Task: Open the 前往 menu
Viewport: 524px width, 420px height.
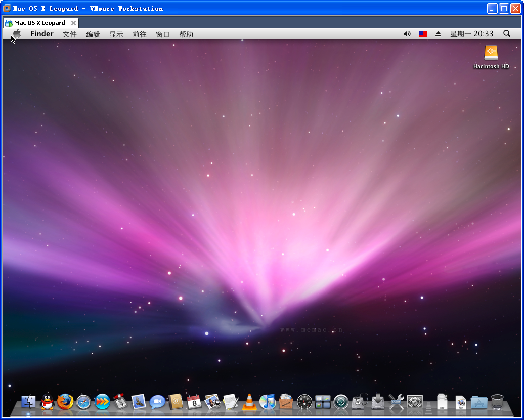Action: tap(140, 34)
